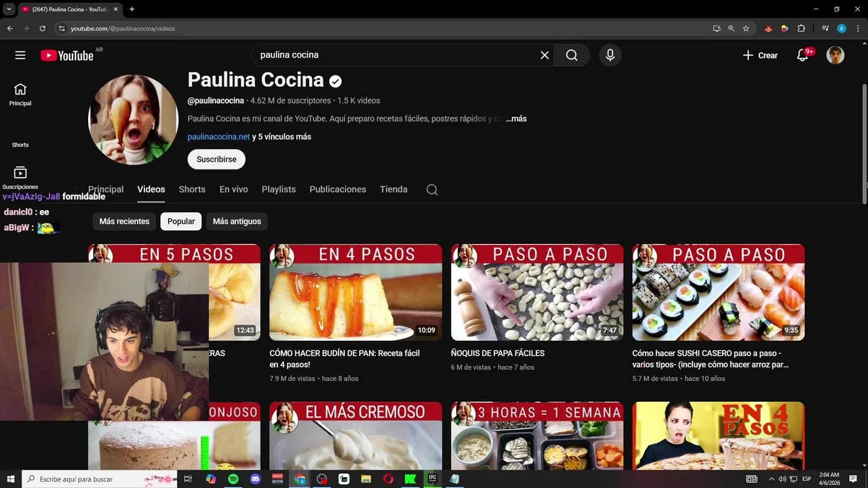Go back with browser back arrow
868x488 pixels.
(9, 28)
